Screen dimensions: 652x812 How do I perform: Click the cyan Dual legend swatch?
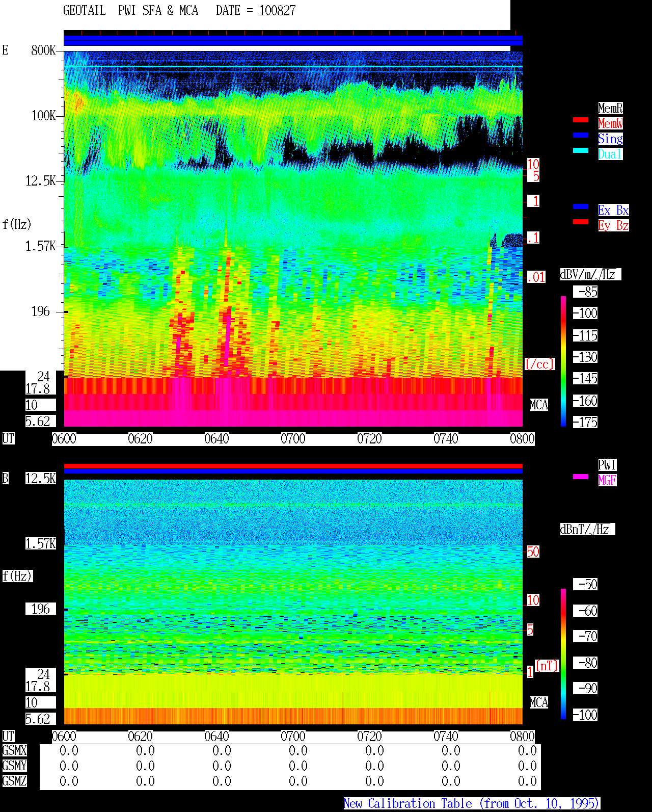[581, 150]
